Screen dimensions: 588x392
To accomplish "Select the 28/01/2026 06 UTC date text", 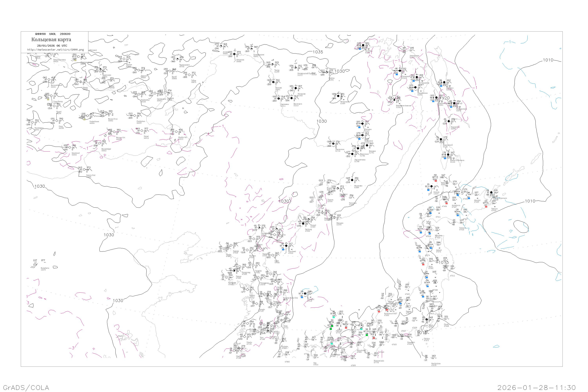I will [x=52, y=46].
